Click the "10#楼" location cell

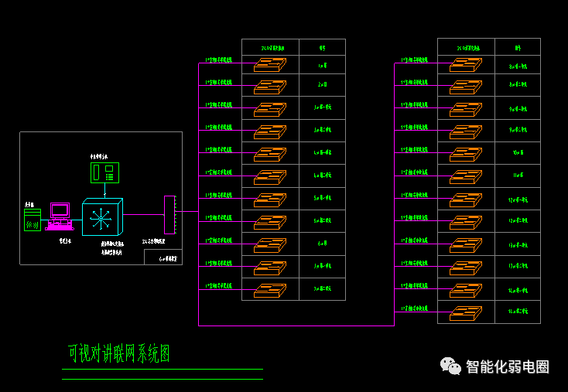pos(518,153)
